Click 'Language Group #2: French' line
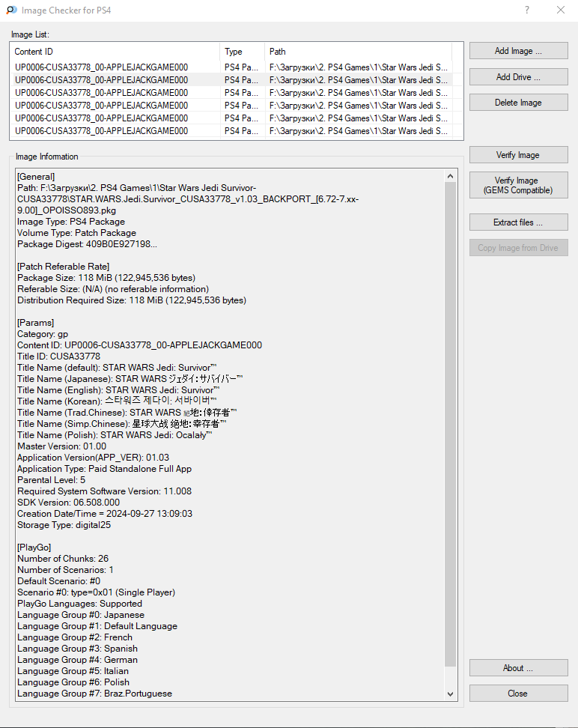 coord(75,637)
